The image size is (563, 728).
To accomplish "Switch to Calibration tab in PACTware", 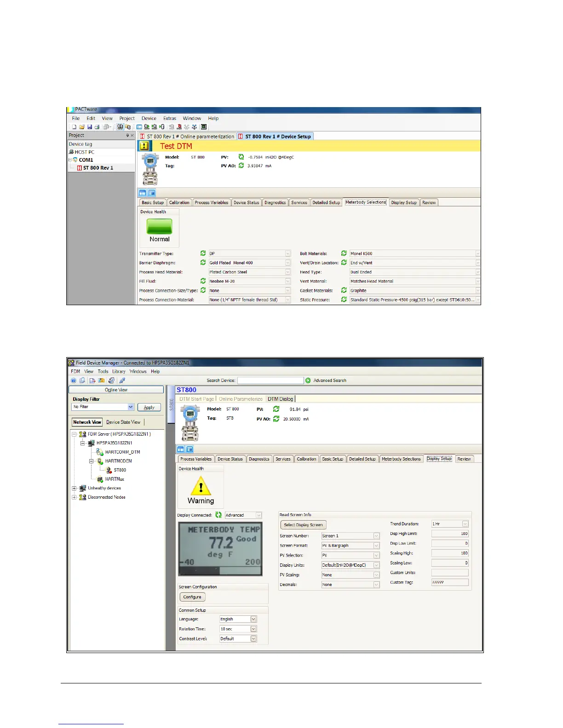I will (179, 203).
